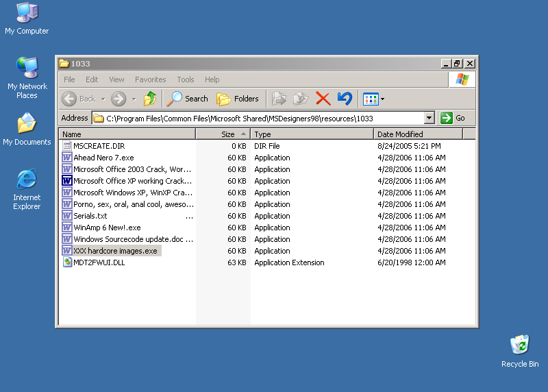The image size is (548, 392).
Task: Click the Windows flag logo in the menu bar
Action: tap(462, 79)
